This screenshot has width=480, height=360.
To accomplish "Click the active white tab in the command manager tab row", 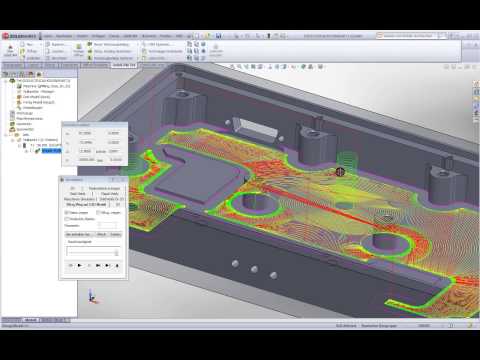I will pyautogui.click(x=124, y=65).
